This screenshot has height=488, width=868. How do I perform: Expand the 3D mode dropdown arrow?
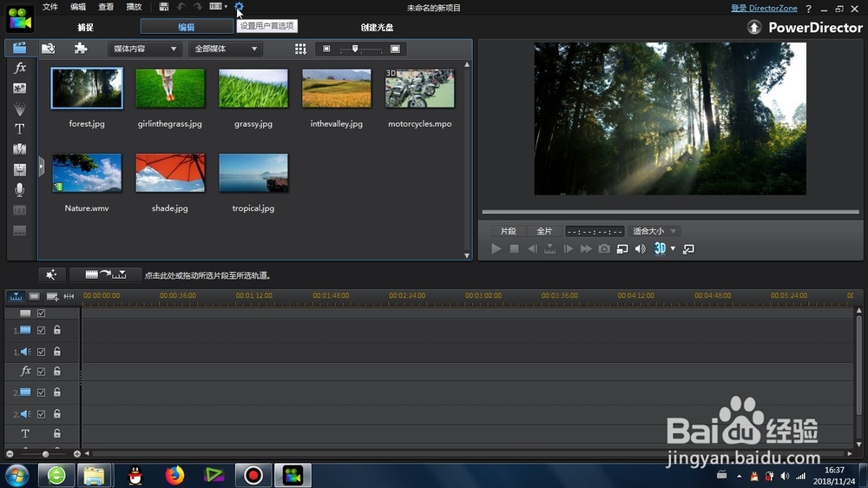coord(674,248)
